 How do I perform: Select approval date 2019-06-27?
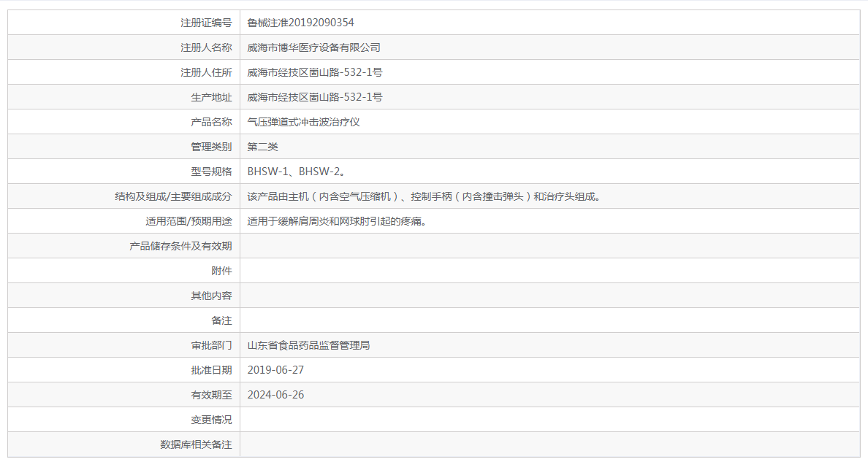pyautogui.click(x=275, y=370)
